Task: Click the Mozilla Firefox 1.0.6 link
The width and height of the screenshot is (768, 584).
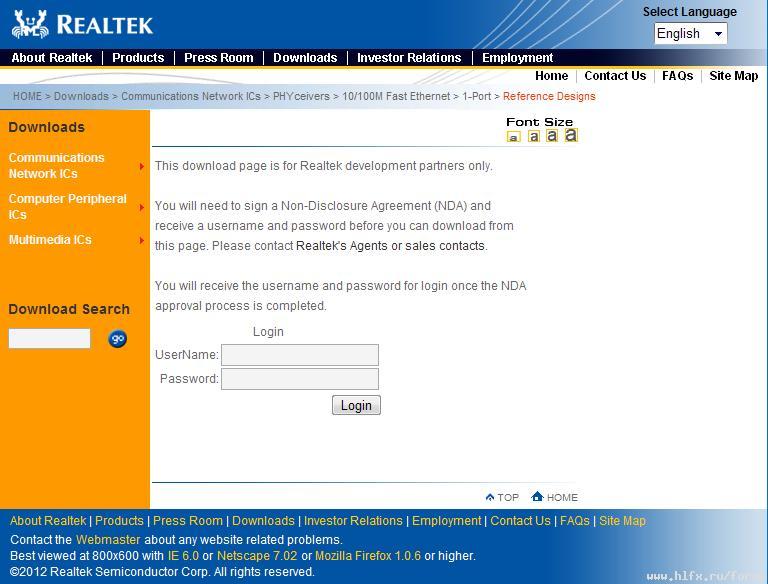Action: [368, 556]
